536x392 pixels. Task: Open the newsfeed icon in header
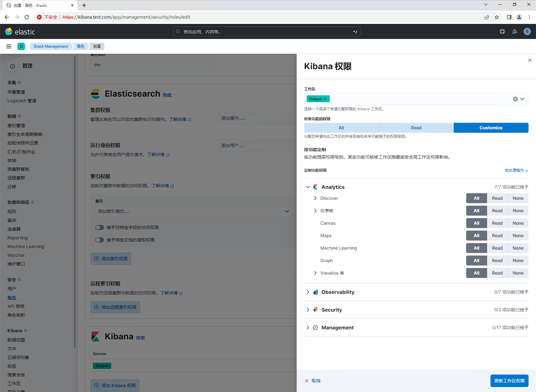pos(515,31)
